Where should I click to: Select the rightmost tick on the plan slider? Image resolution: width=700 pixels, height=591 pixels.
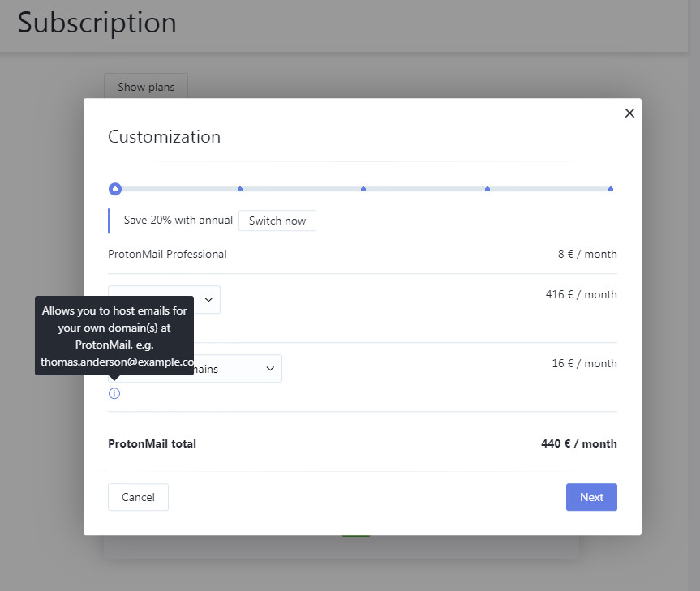pyautogui.click(x=610, y=188)
